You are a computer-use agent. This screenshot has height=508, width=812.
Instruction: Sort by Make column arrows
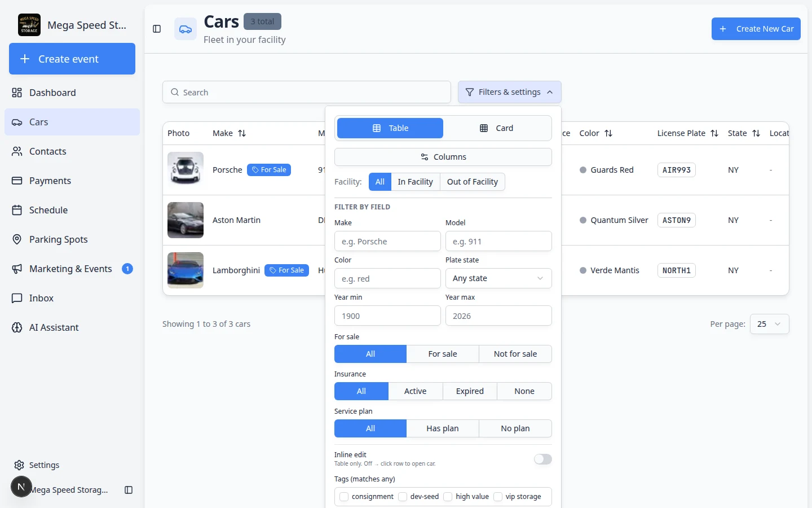(x=242, y=133)
